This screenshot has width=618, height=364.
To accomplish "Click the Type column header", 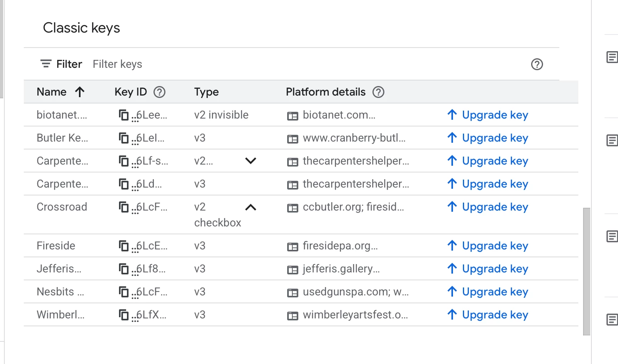I will click(x=206, y=92).
